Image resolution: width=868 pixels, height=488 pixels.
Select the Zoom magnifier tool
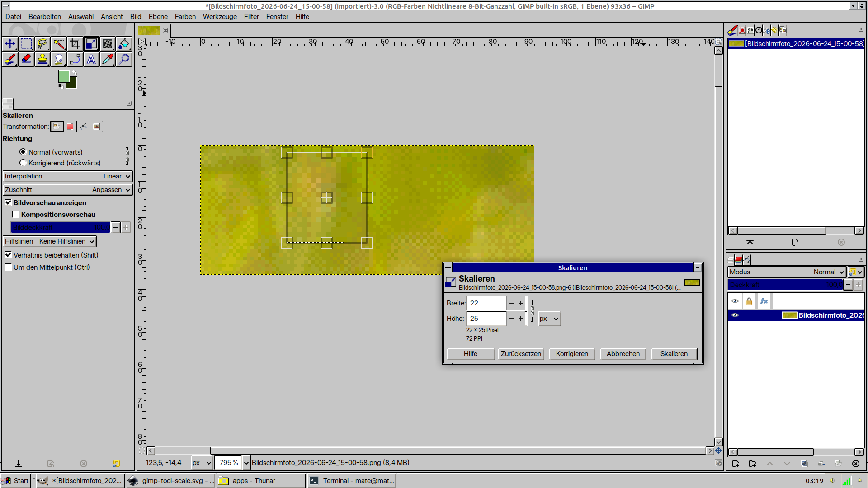124,59
